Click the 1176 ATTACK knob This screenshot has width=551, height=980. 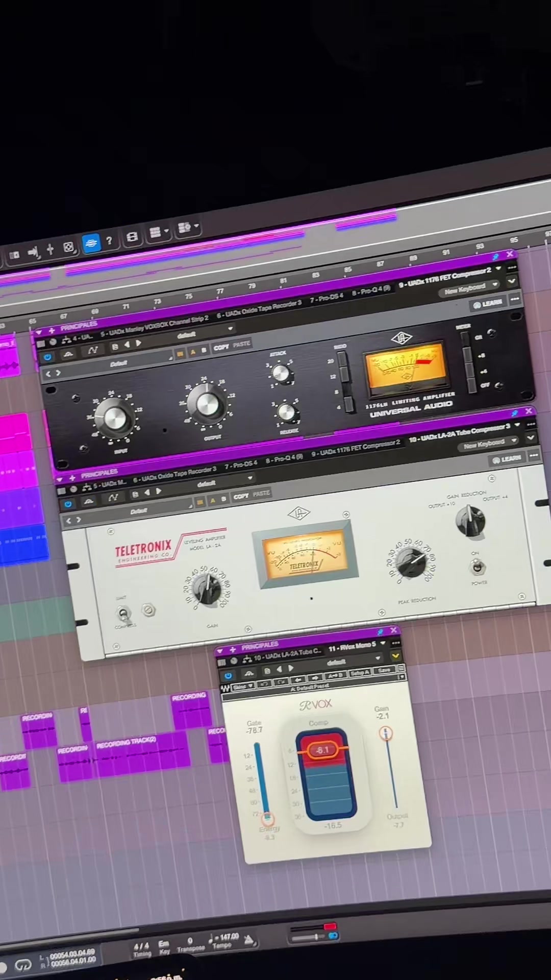(280, 373)
